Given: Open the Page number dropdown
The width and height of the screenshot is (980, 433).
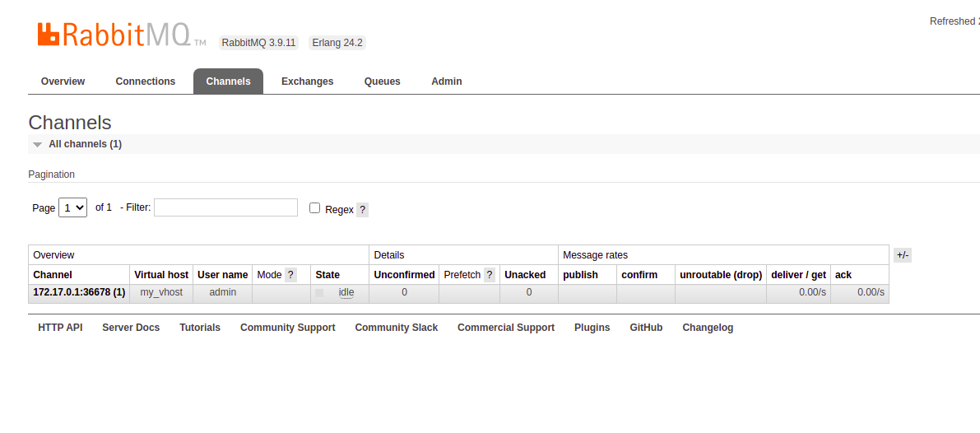Looking at the screenshot, I should [x=72, y=208].
